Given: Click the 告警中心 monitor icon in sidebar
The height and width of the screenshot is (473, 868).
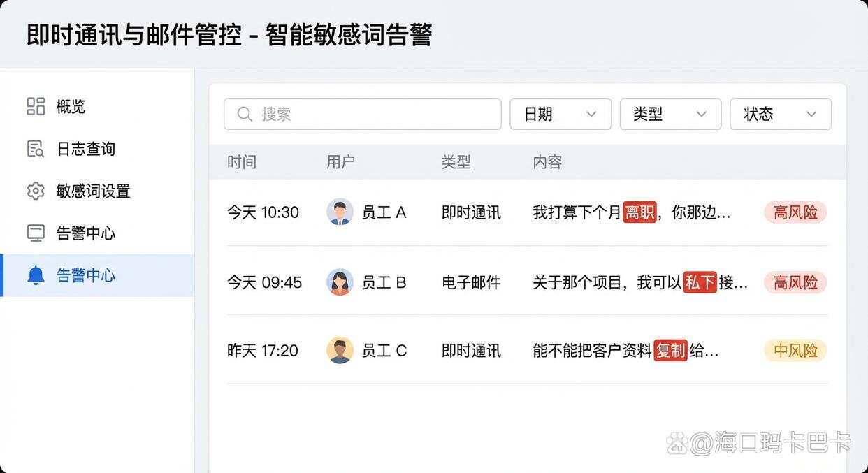Looking at the screenshot, I should (x=36, y=233).
